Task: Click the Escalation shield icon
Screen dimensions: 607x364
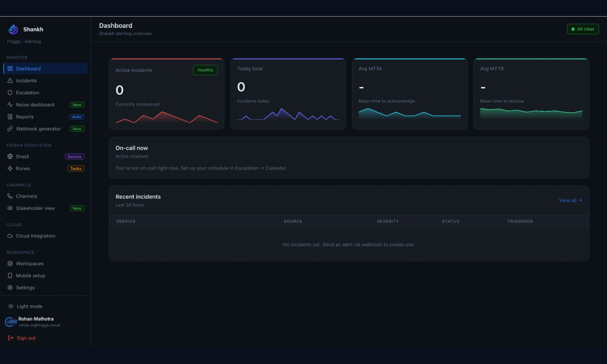Action: [x=10, y=93]
